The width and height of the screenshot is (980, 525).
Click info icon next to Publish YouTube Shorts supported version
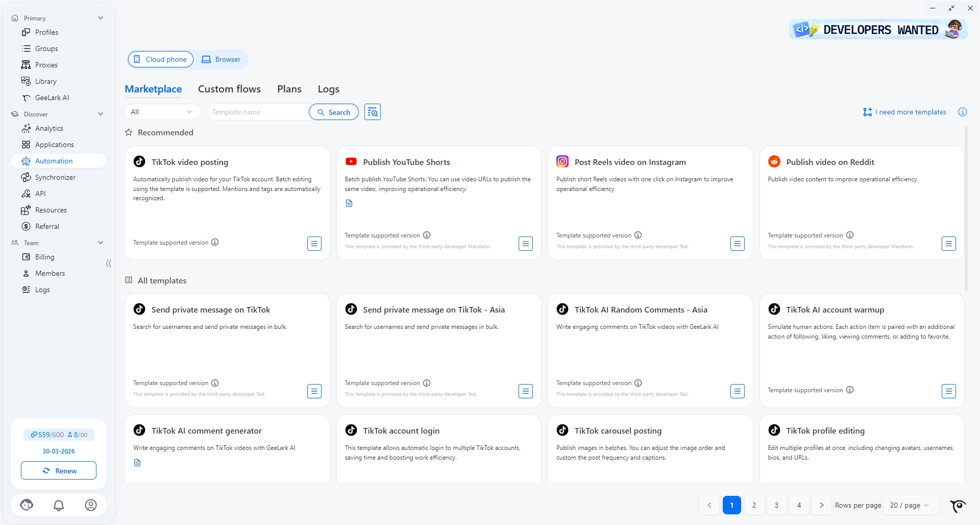tap(427, 235)
